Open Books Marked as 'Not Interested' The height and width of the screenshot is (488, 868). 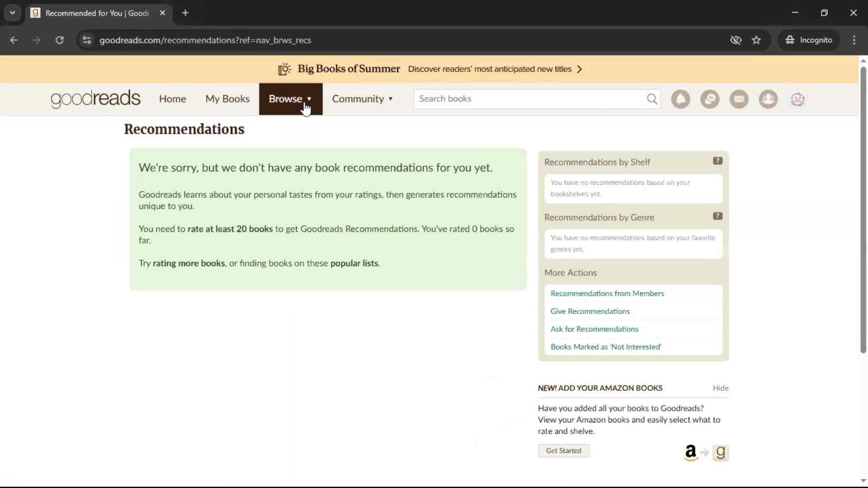(x=606, y=347)
